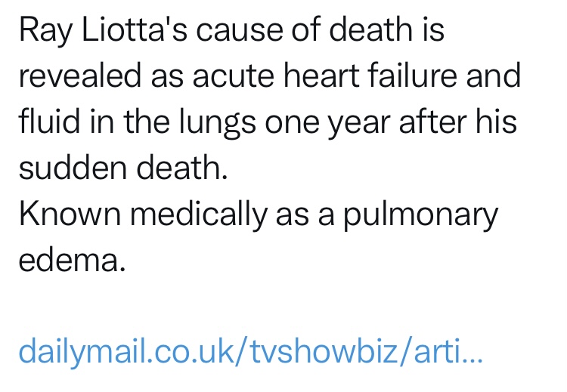Image resolution: width=567 pixels, height=392 pixels.
Task: Click the word "failure" in the tweet
Action: 411,77
